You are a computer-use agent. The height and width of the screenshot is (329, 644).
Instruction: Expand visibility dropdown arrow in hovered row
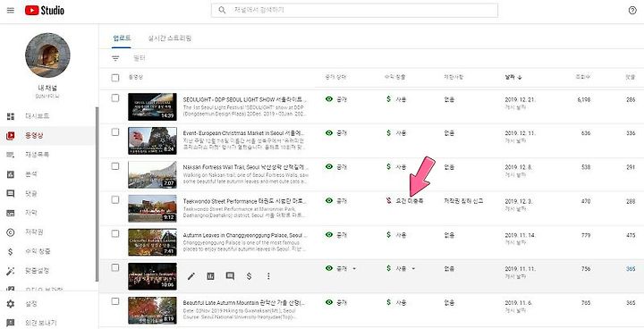(x=354, y=268)
